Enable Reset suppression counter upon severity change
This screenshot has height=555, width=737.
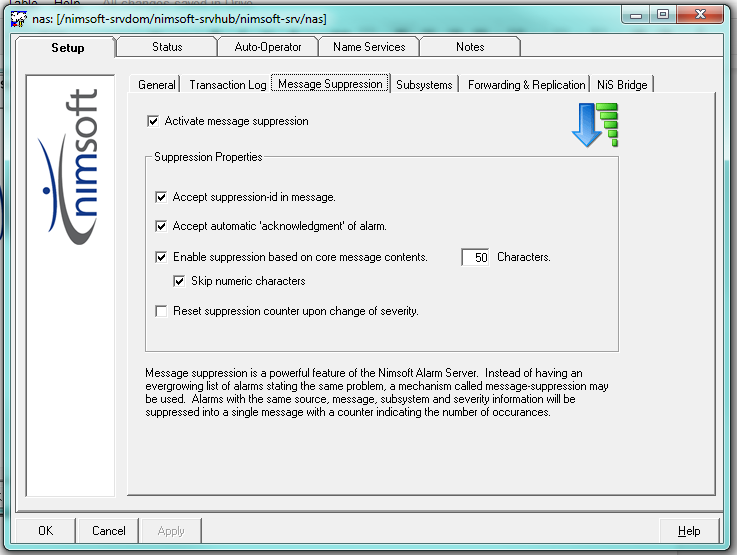[161, 311]
